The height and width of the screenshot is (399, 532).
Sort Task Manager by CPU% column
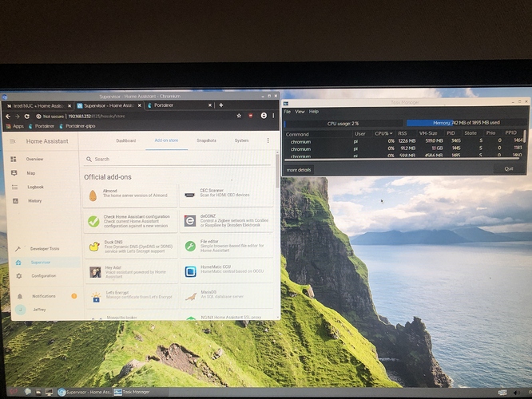383,133
